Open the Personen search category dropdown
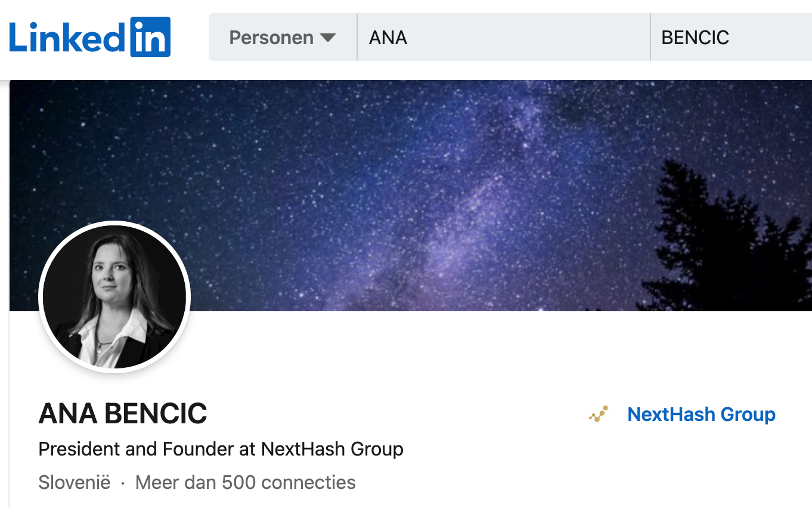This screenshot has width=812, height=508. (283, 38)
